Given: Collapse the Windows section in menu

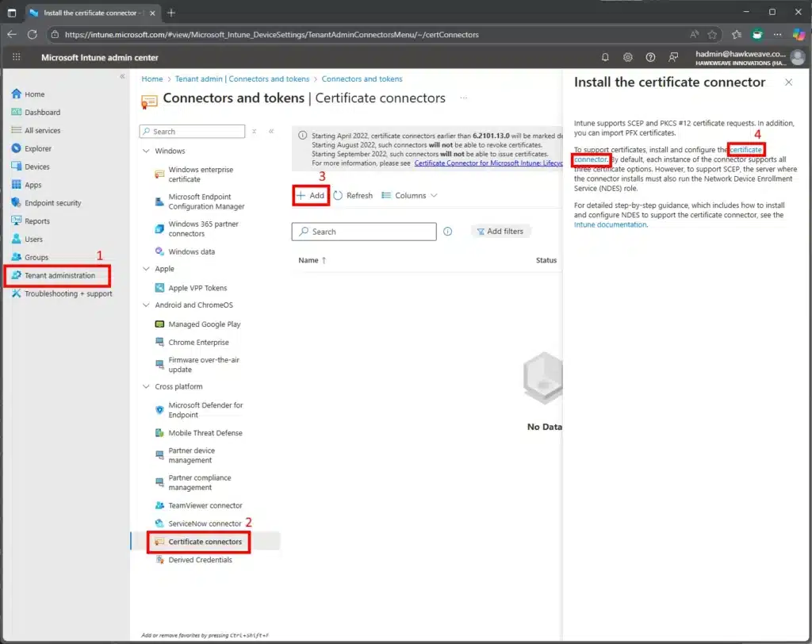Looking at the screenshot, I should click(x=146, y=151).
